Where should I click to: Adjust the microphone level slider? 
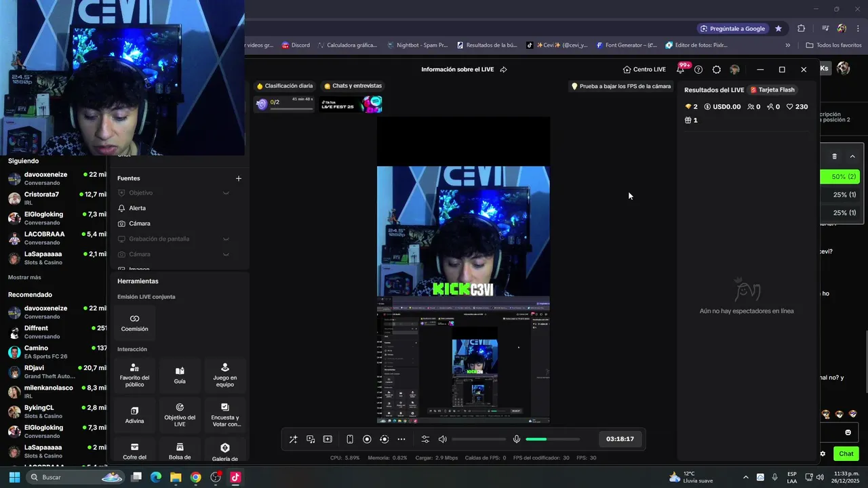pos(553,439)
